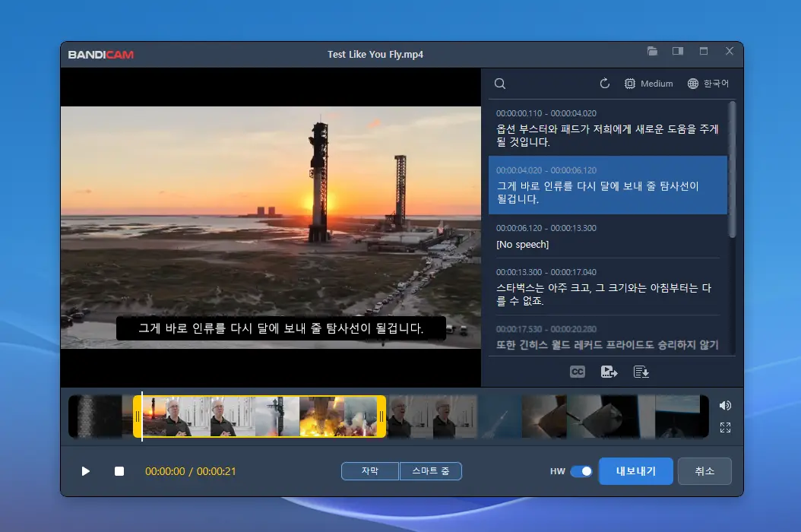Close the Bandicam window
The image size is (801, 532).
tap(730, 51)
